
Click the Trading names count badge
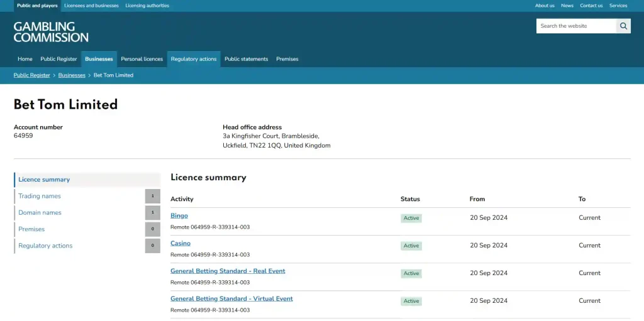(153, 196)
